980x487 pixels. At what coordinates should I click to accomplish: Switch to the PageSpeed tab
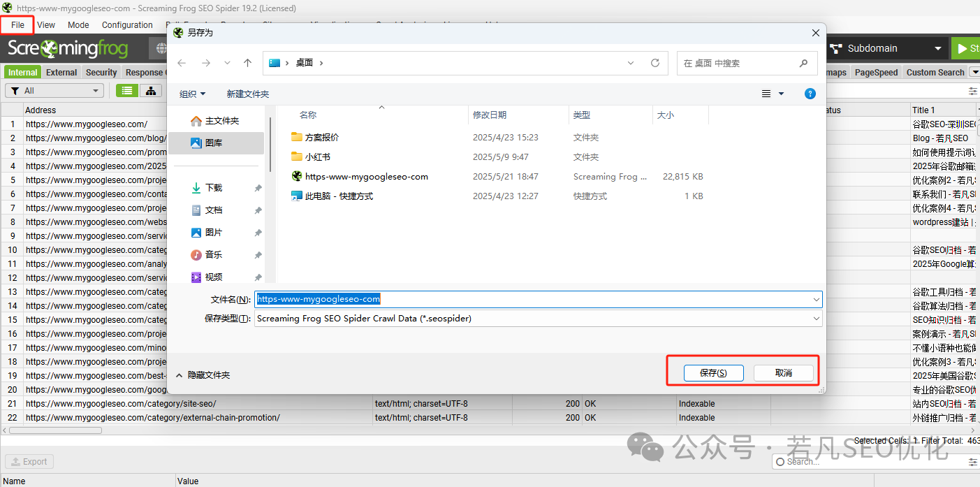876,73
